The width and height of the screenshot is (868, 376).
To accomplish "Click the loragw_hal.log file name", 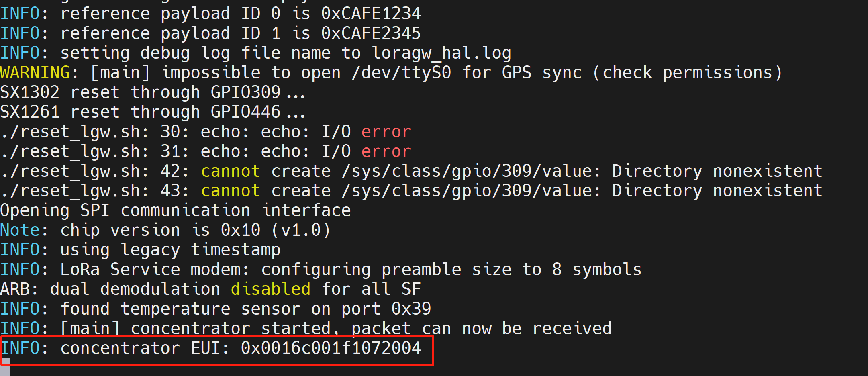I will point(441,53).
